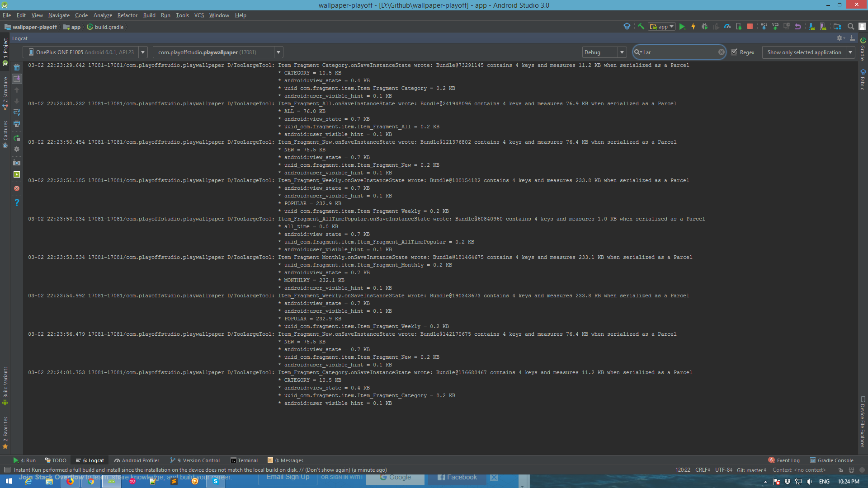
Task: Run the app with the green play icon
Action: [x=682, y=27]
